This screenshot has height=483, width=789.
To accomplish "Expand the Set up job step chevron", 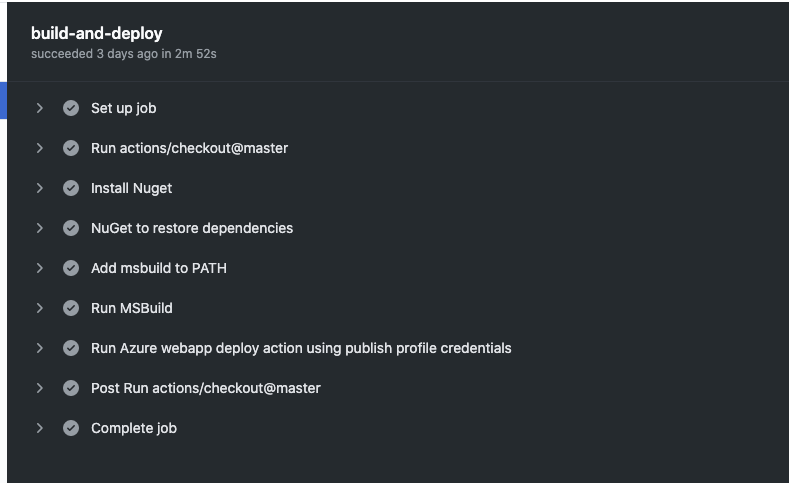I will click(40, 108).
